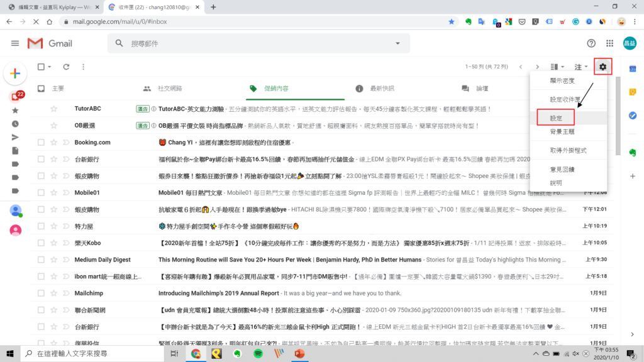
Task: Click the add-ons plus icon in side panel
Action: point(633,176)
